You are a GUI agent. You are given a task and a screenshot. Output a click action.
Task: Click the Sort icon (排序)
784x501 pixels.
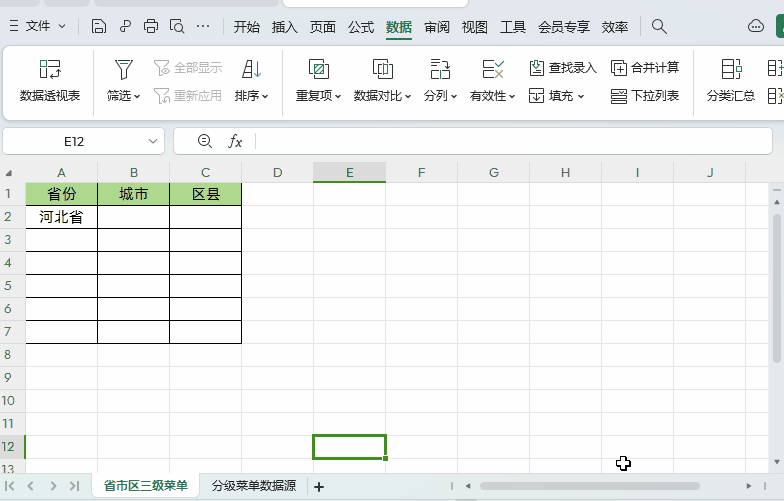pos(251,70)
